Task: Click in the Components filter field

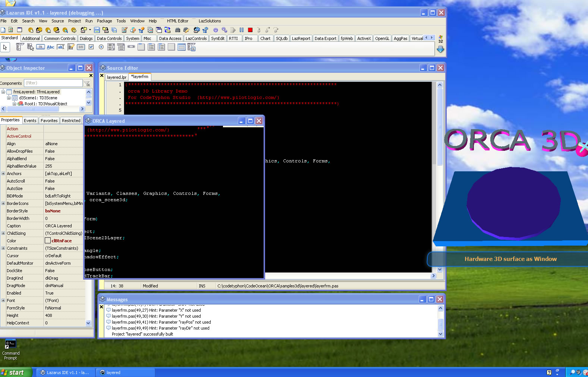Action: point(53,83)
